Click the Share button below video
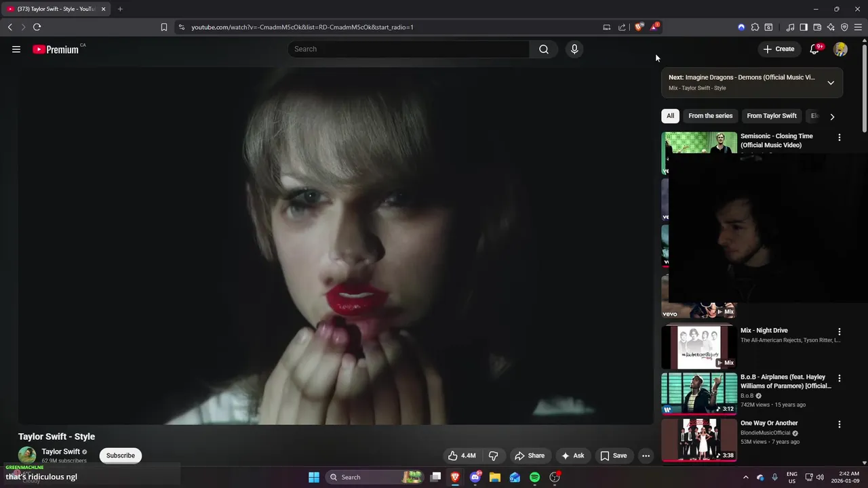 click(x=530, y=455)
